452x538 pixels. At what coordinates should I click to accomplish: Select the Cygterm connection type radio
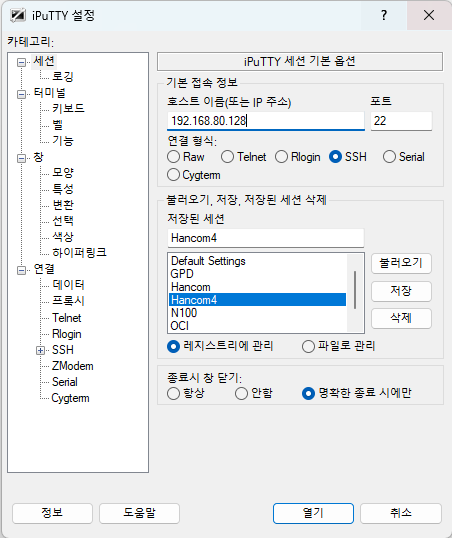coord(194,175)
